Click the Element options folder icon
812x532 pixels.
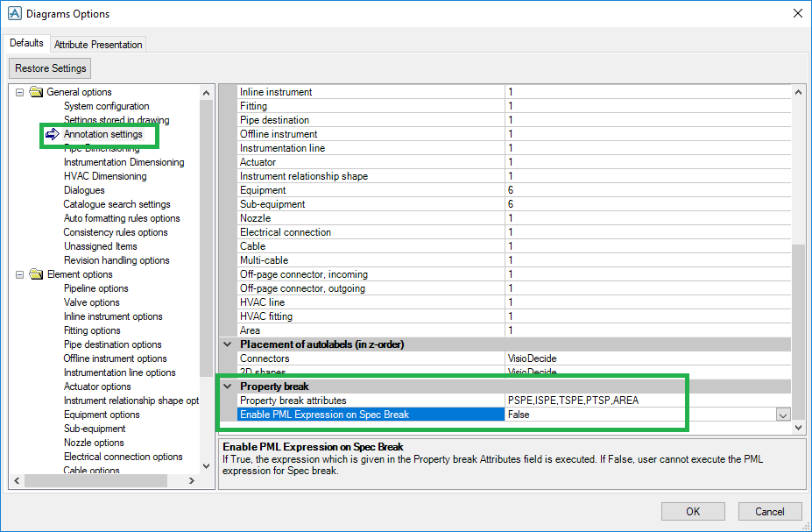pyautogui.click(x=36, y=274)
